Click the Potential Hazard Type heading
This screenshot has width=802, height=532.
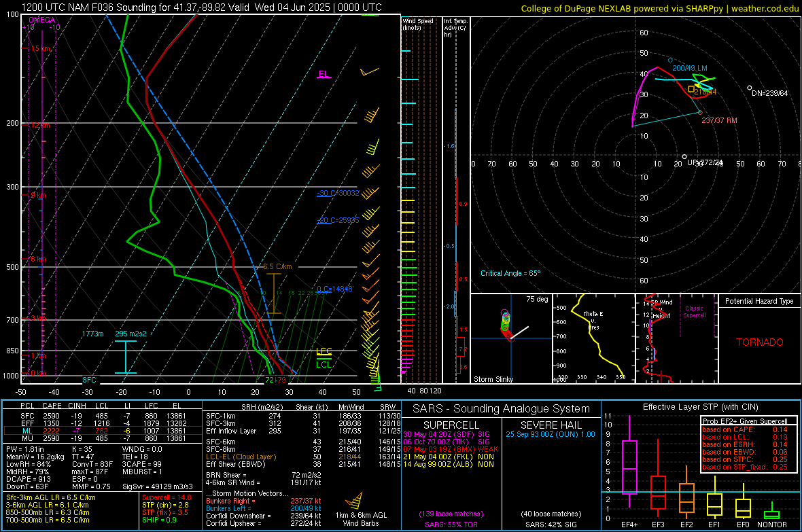(759, 301)
